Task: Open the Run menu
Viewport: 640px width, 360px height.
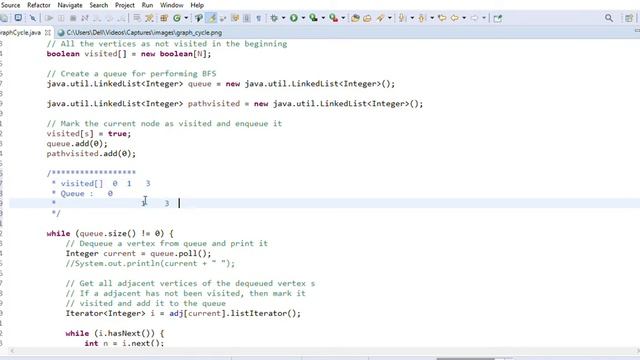Action: point(147,5)
